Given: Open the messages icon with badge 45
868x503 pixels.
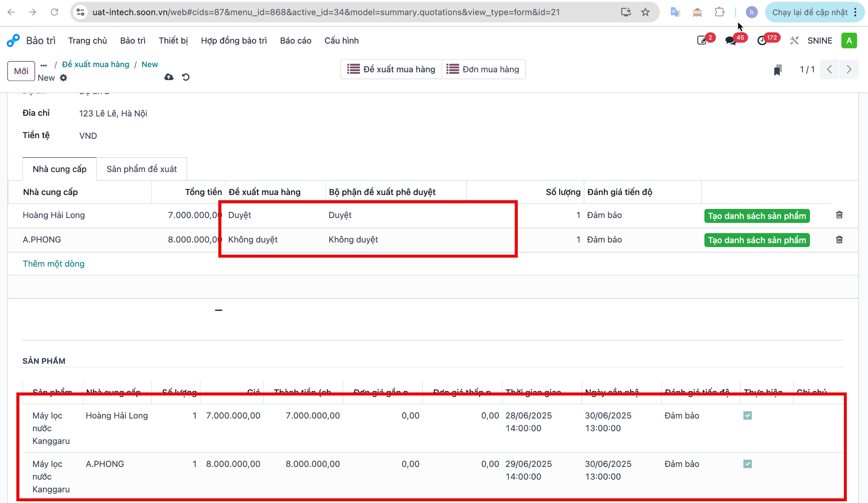Looking at the screenshot, I should coord(731,41).
